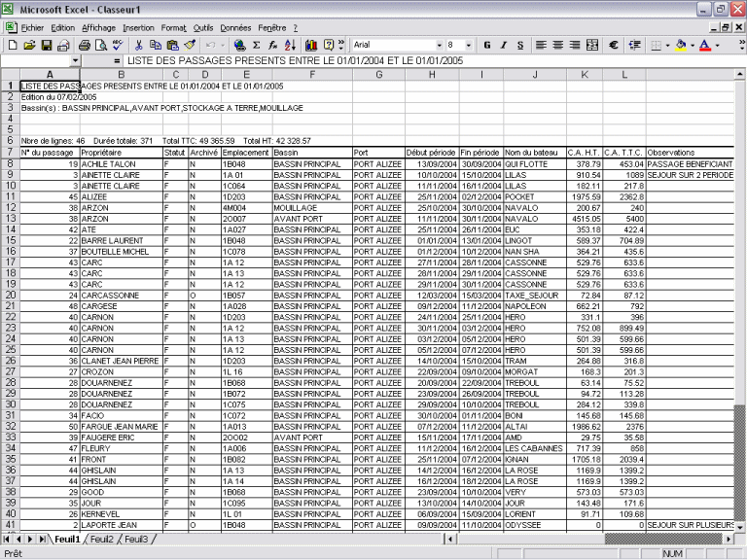Viewport: 747px width, 560px height.
Task: Click the formula bar equals button
Action: (117, 61)
